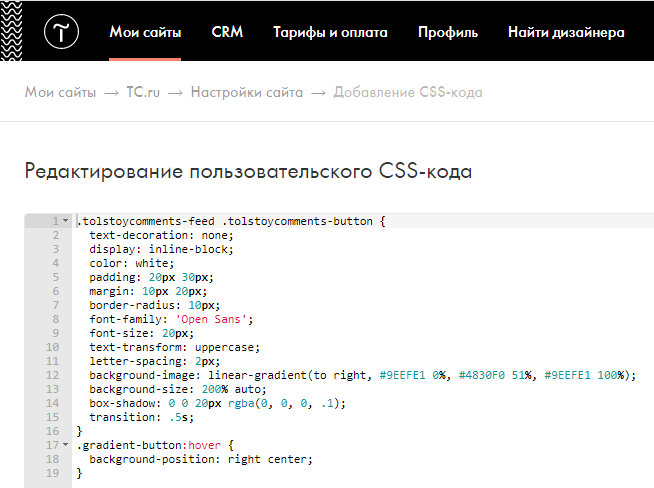This screenshot has width=654, height=488.
Task: Click the Добавление CSS-кода breadcrumb
Action: point(407,92)
